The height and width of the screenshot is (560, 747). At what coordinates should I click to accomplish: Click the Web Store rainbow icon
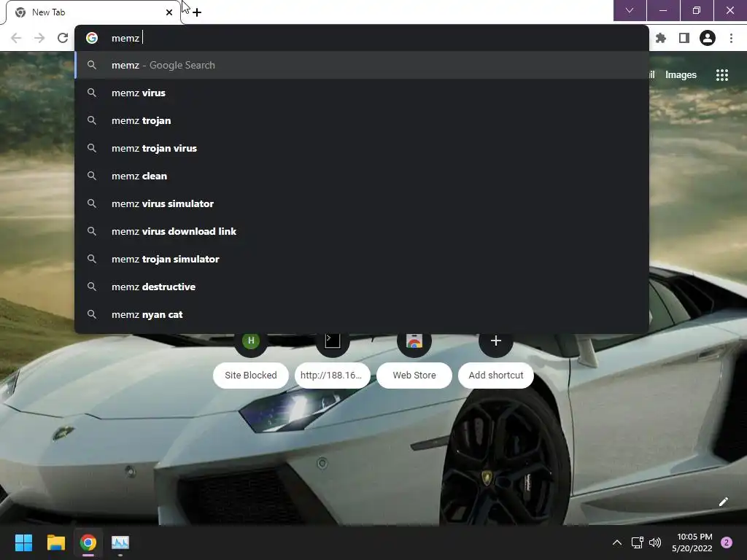coord(414,341)
